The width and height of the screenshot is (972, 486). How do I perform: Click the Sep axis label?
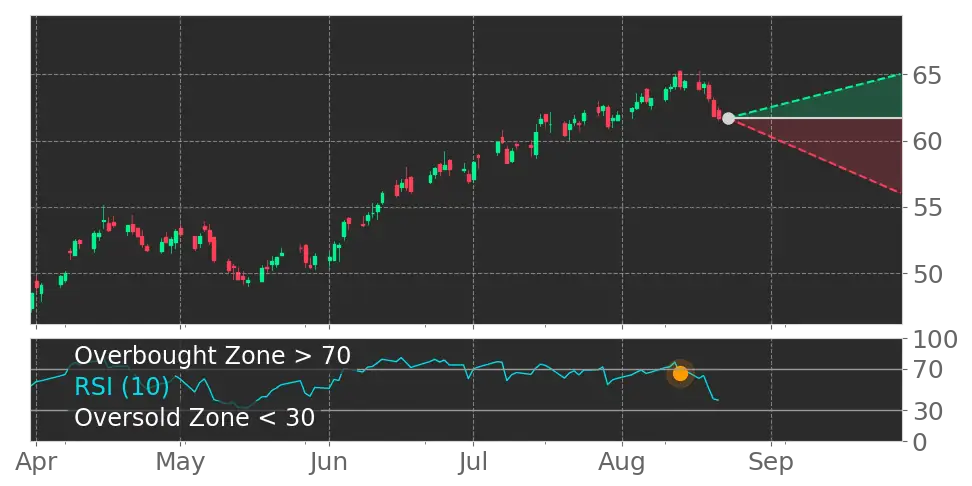[771, 463]
